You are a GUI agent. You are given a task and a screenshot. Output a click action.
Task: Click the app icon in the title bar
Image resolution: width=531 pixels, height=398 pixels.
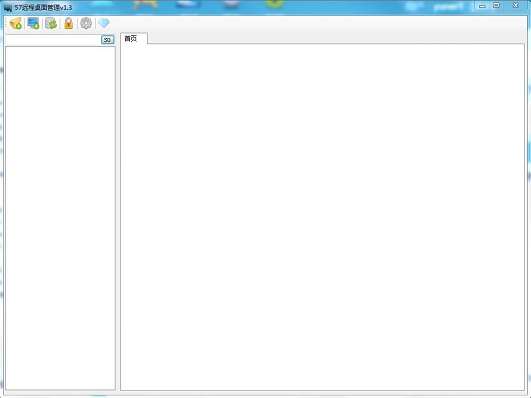(8, 7)
